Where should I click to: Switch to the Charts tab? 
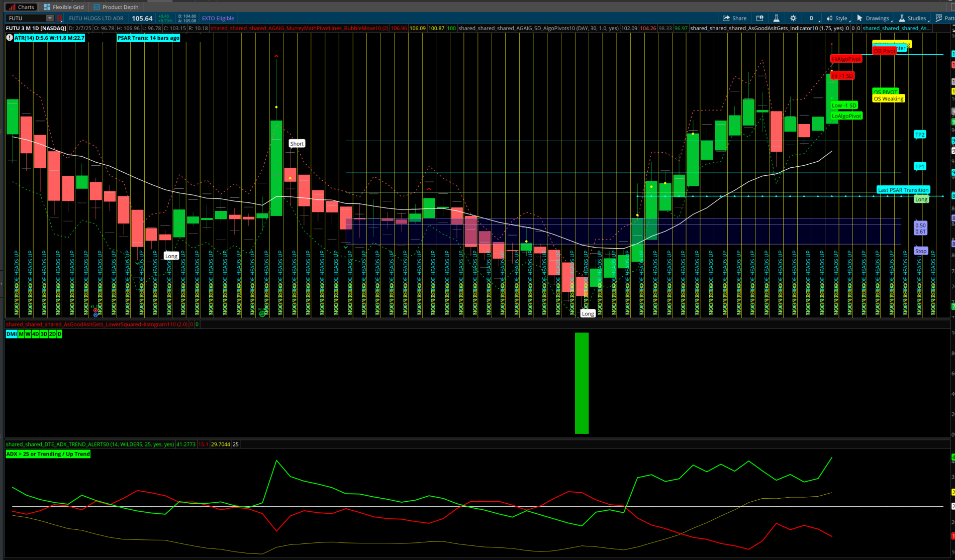click(x=21, y=7)
